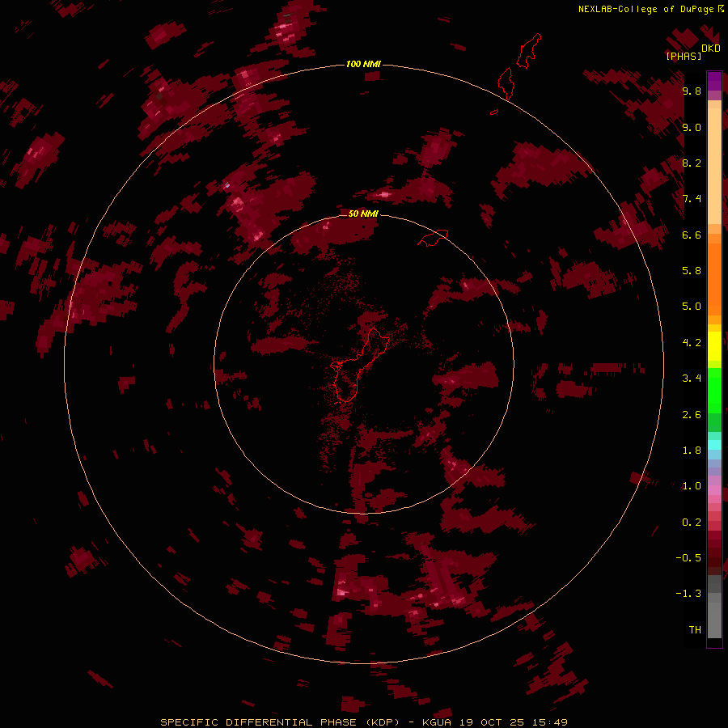Click the 9.0 color scale label

click(692, 127)
